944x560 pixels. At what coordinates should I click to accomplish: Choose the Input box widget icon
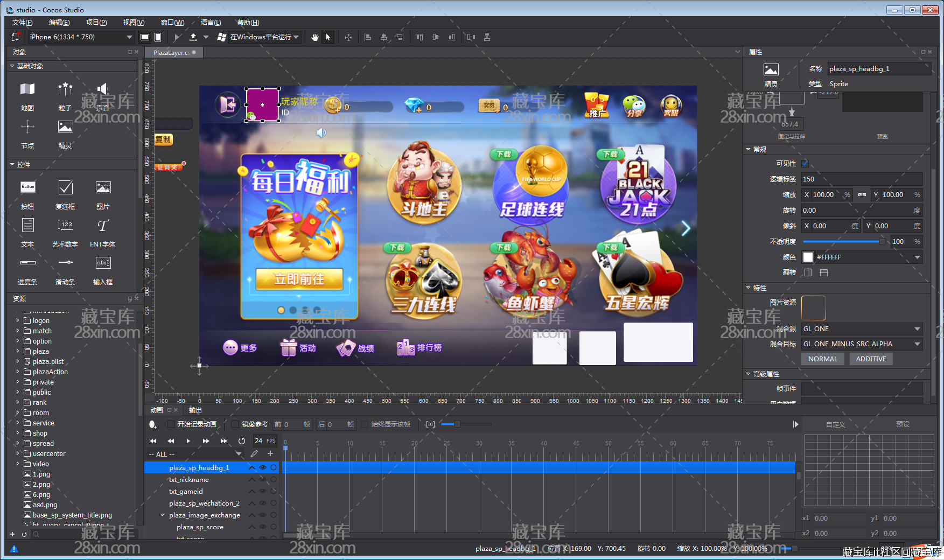tap(103, 263)
